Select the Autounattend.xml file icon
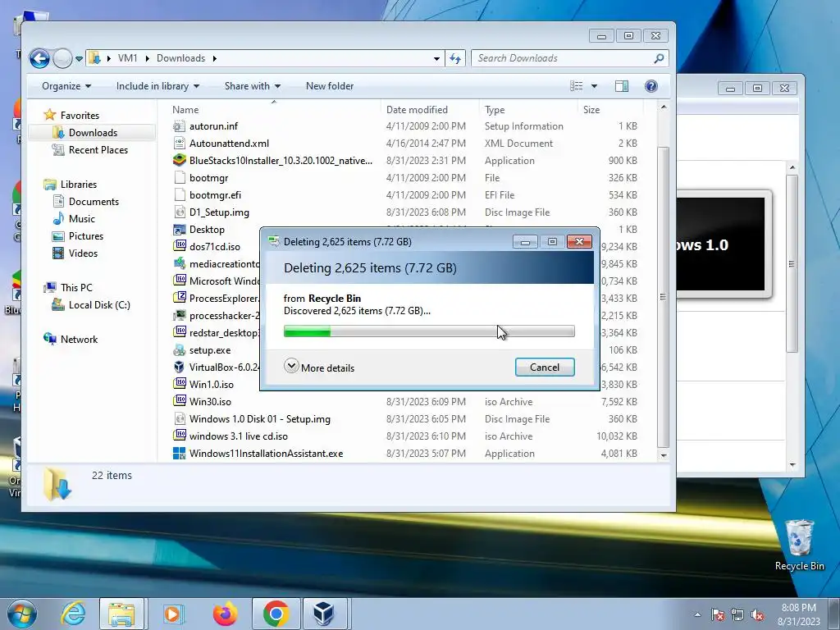This screenshot has width=840, height=630. pyautogui.click(x=180, y=144)
